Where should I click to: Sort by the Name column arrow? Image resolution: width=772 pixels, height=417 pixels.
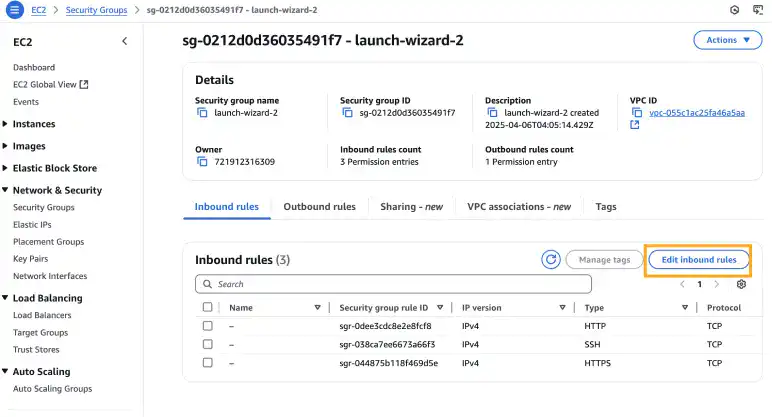[318, 308]
